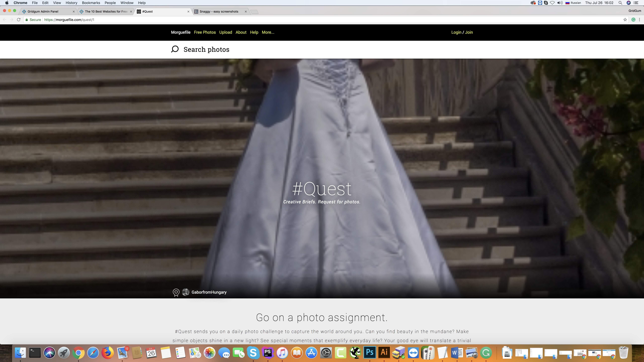Open the site's Help link
The height and width of the screenshot is (362, 644).
[x=254, y=32]
